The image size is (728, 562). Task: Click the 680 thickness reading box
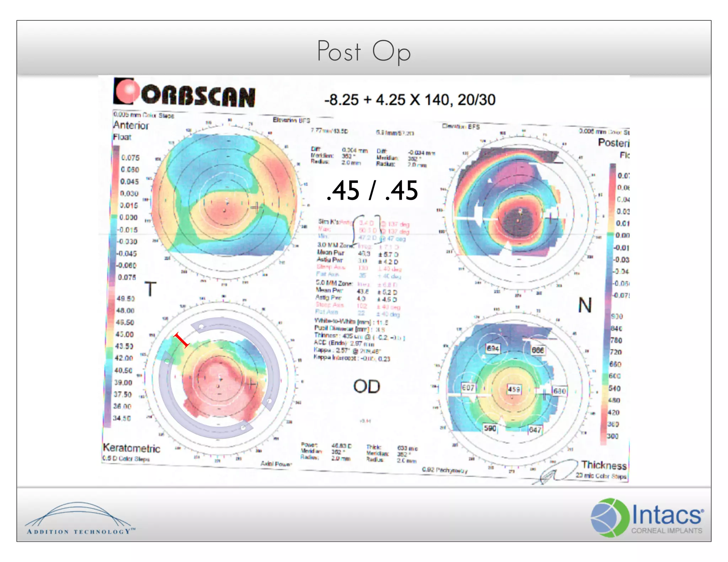(559, 391)
